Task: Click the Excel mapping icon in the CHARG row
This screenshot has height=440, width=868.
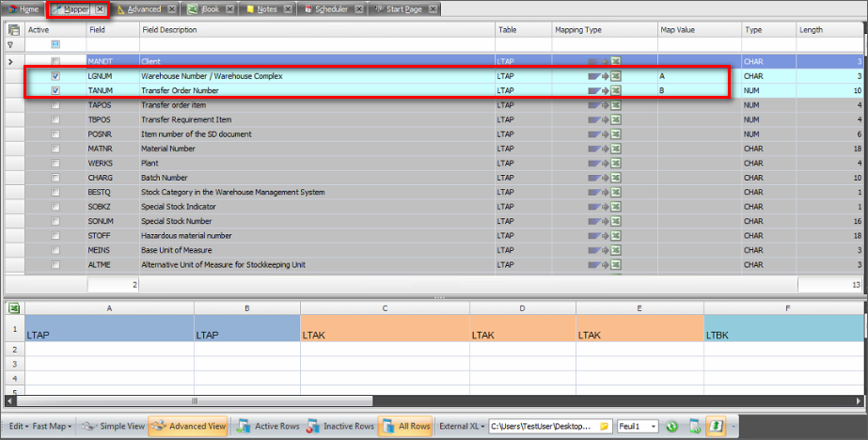Action: point(616,178)
